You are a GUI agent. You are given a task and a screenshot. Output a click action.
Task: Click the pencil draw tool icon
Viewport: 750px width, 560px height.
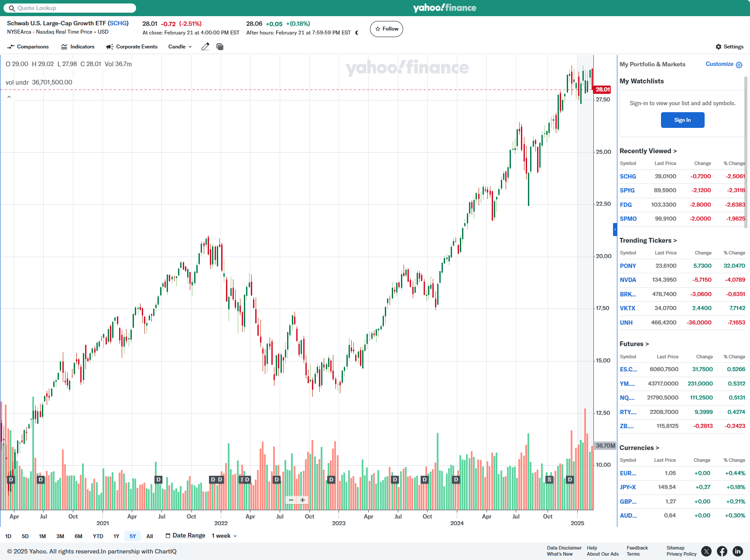205,47
